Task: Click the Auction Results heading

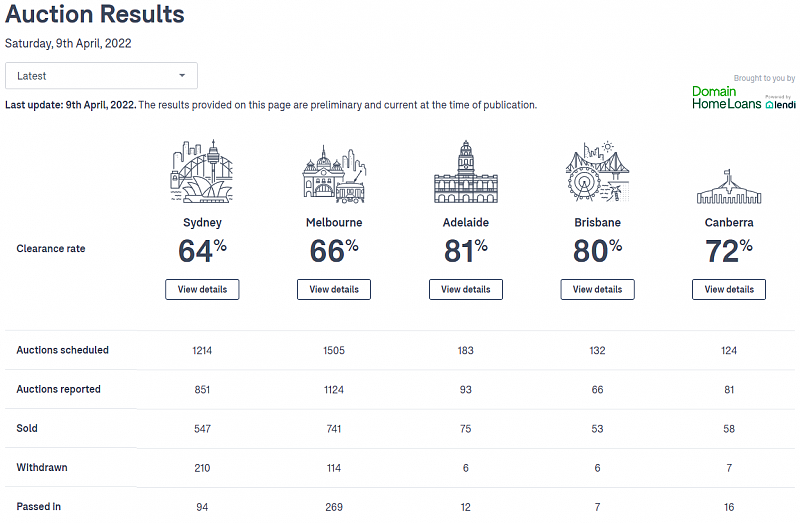Action: [x=95, y=14]
